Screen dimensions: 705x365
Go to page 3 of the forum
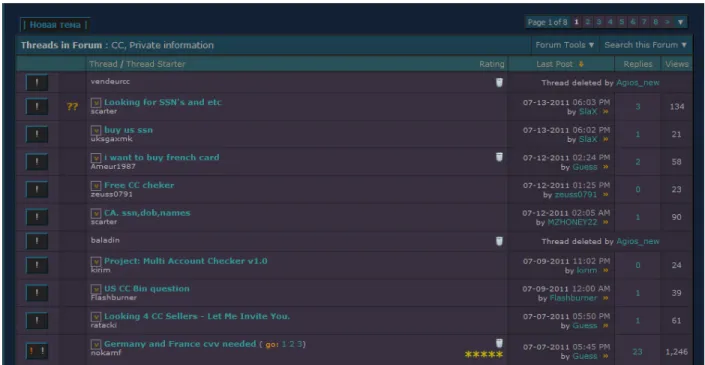(599, 22)
